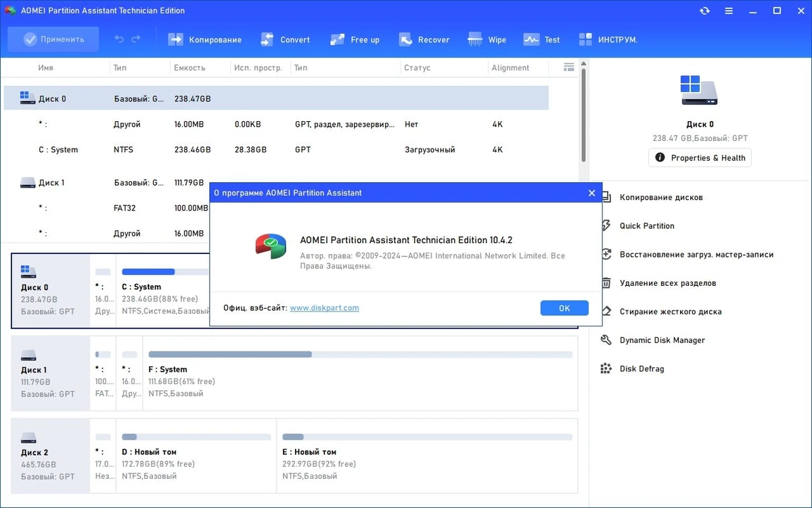Click the Alignment column header
The height and width of the screenshot is (508, 812).
coord(510,68)
